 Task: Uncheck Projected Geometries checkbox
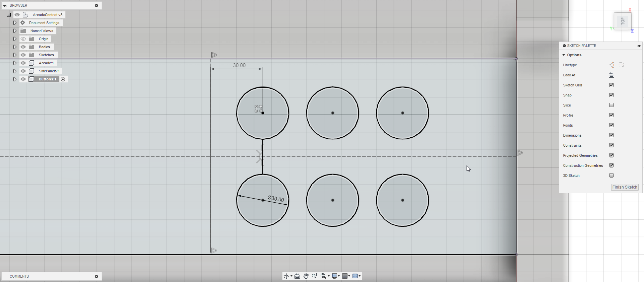point(611,155)
